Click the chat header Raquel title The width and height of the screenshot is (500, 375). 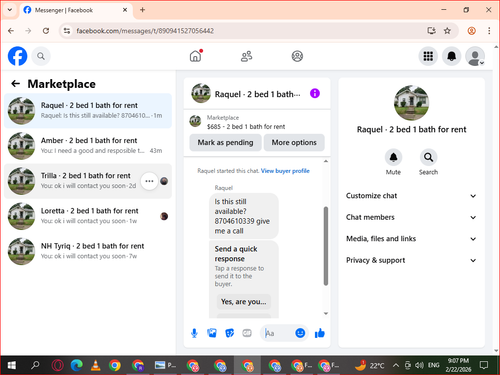tap(258, 94)
